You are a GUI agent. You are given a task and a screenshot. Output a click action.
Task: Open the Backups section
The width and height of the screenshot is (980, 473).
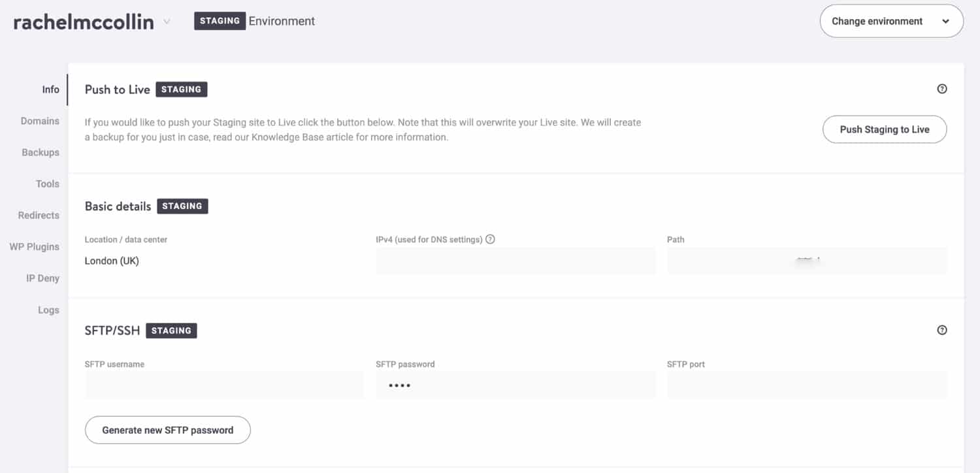click(40, 152)
